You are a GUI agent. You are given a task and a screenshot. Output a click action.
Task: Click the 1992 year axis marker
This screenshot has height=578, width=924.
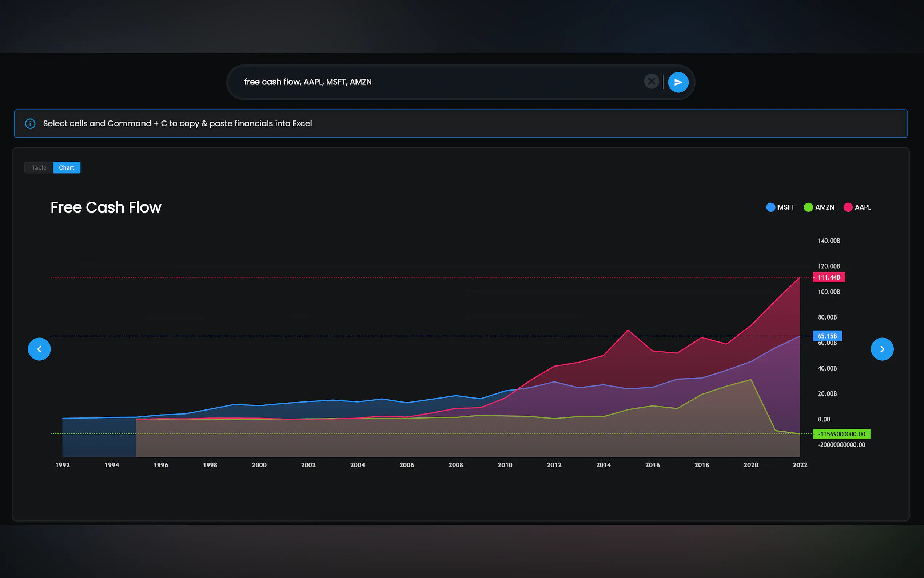click(63, 465)
